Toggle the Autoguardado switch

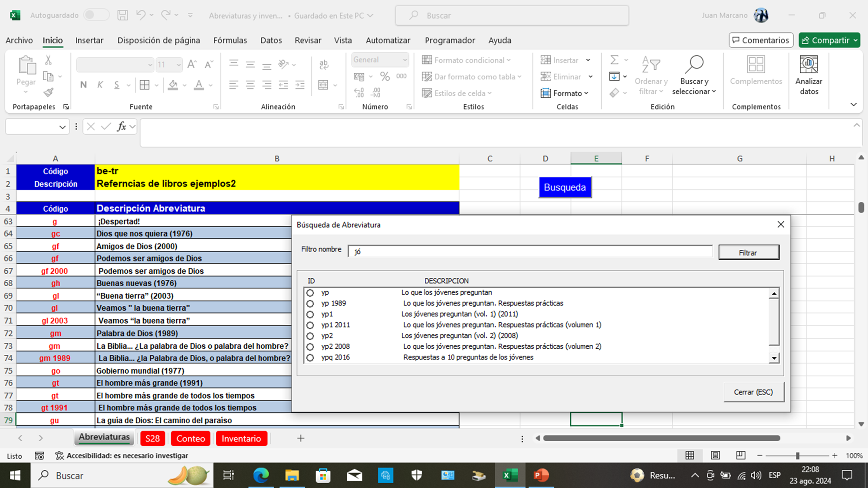point(96,15)
